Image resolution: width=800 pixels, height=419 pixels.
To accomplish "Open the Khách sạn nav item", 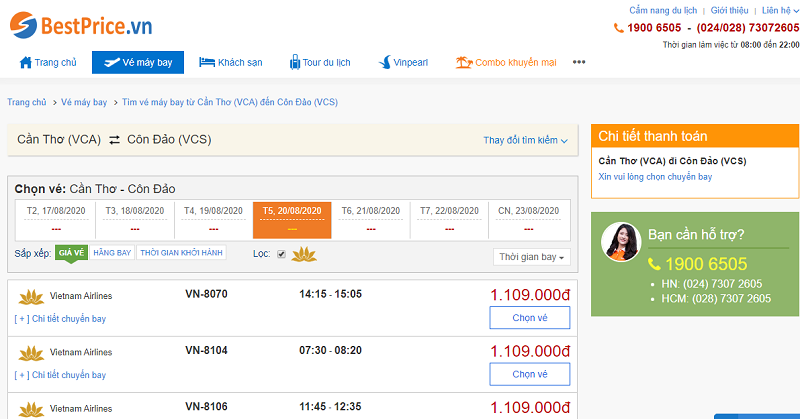I will (x=231, y=62).
